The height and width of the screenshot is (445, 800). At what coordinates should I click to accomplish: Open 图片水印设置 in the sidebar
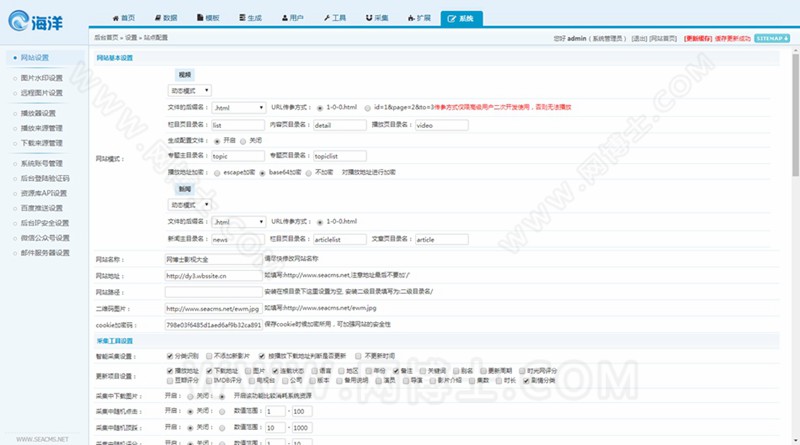coord(41,78)
